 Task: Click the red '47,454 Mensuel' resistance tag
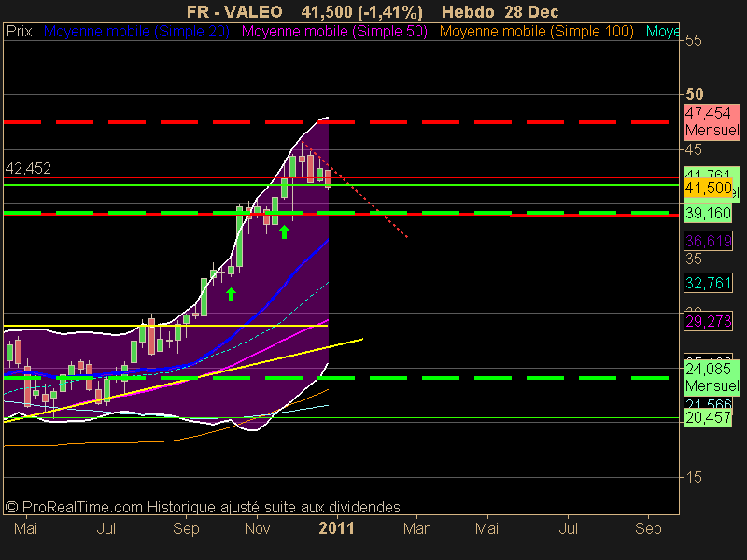712,121
